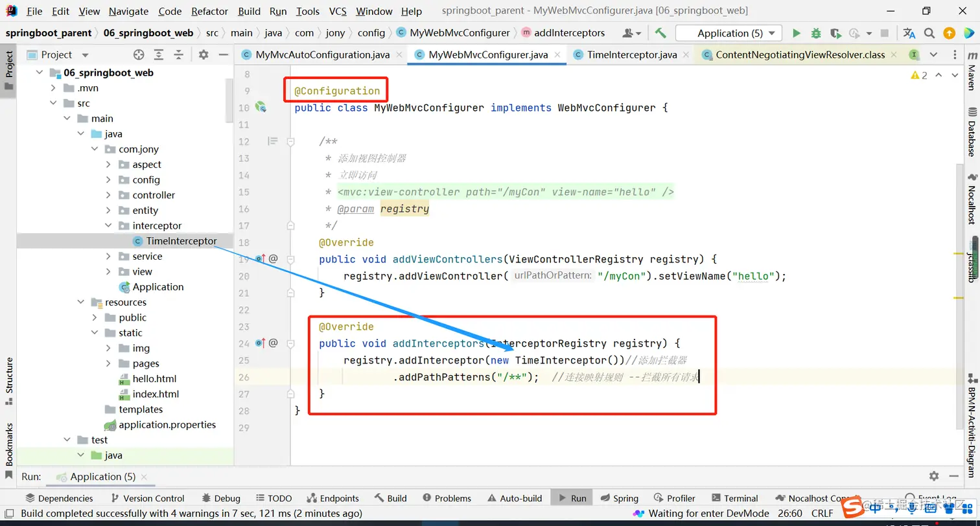Switch to TimeInterceptor.java tab
This screenshot has width=980, height=526.
631,55
